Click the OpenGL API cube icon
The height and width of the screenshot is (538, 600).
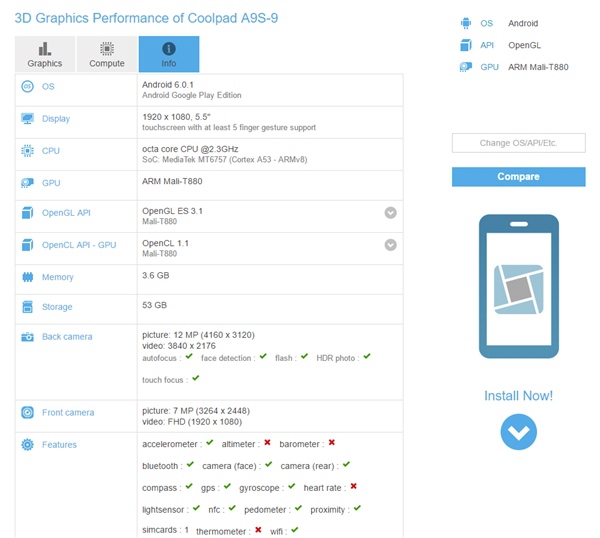[x=27, y=213]
